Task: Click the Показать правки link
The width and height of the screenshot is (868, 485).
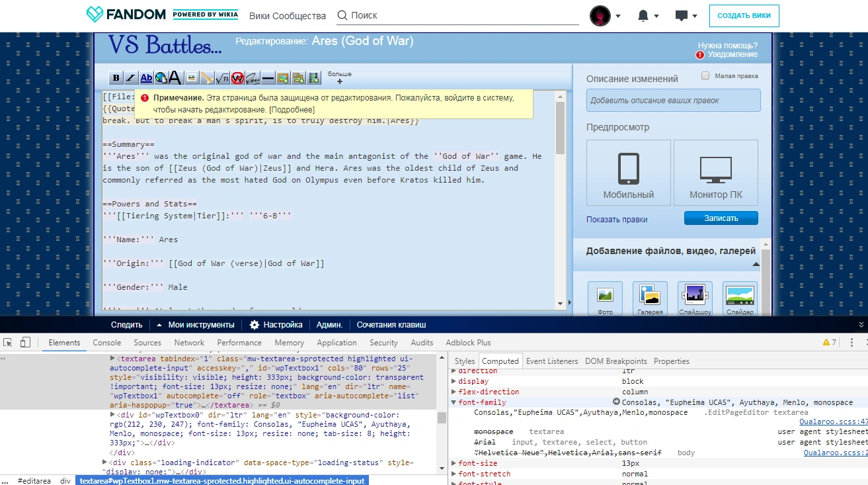Action: 617,220
